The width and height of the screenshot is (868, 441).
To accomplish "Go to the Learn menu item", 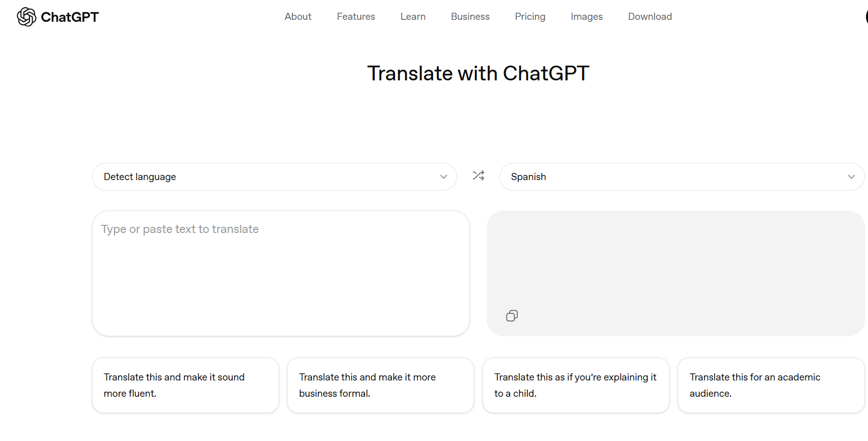I will 413,16.
